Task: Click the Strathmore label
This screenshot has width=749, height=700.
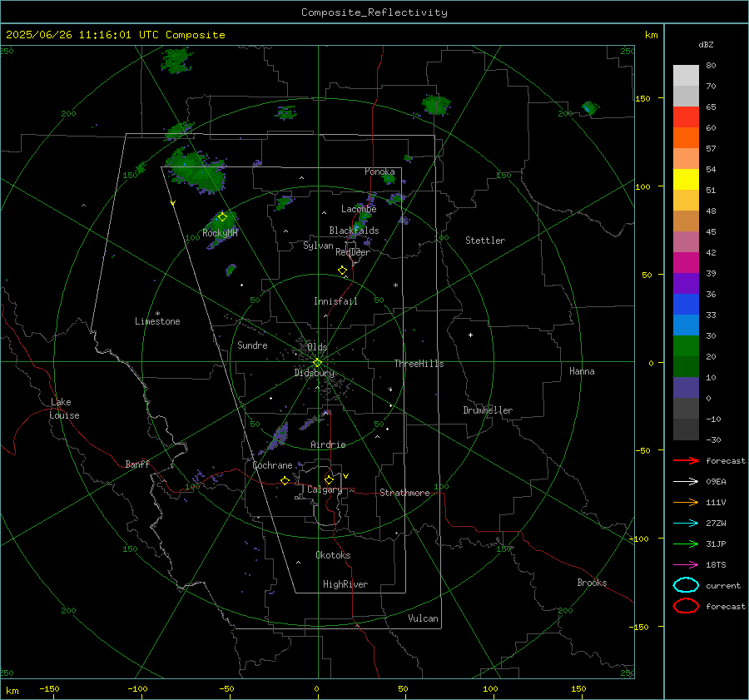Action: 404,493
